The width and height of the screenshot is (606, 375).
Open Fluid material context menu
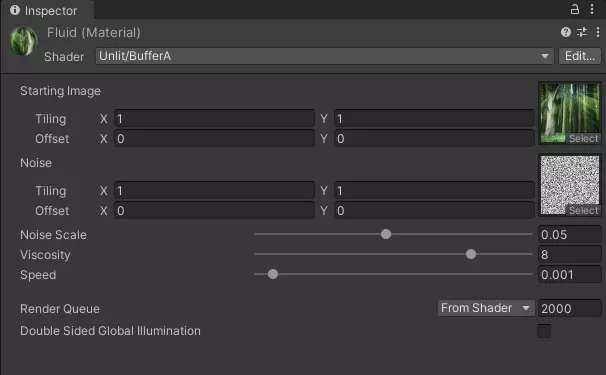click(x=597, y=32)
